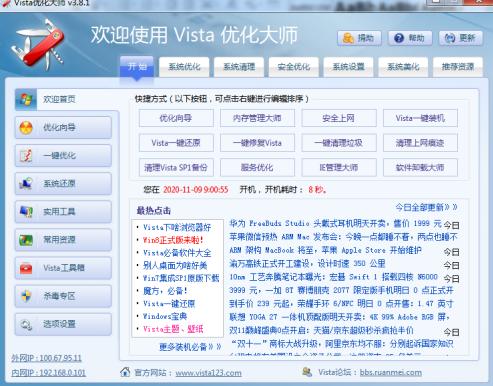Open the 华为 FreeBuds Studio news headline
The width and height of the screenshot is (493, 386).
pos(335,223)
